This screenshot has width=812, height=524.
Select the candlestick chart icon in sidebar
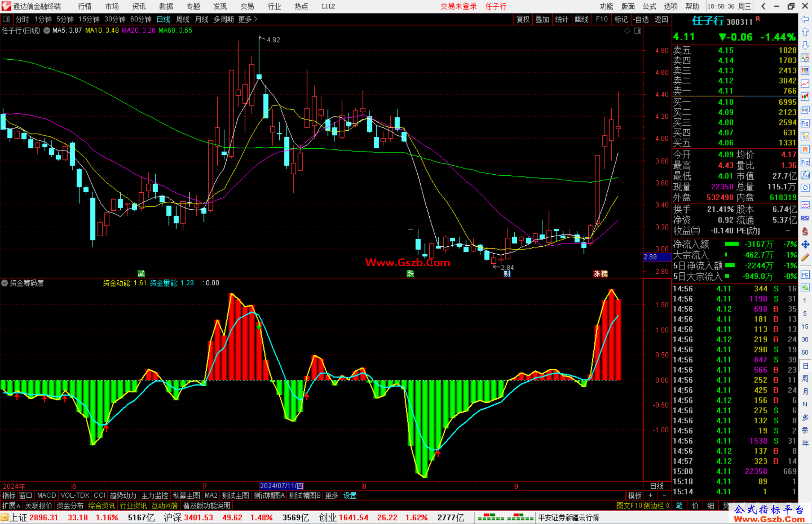pos(805,97)
